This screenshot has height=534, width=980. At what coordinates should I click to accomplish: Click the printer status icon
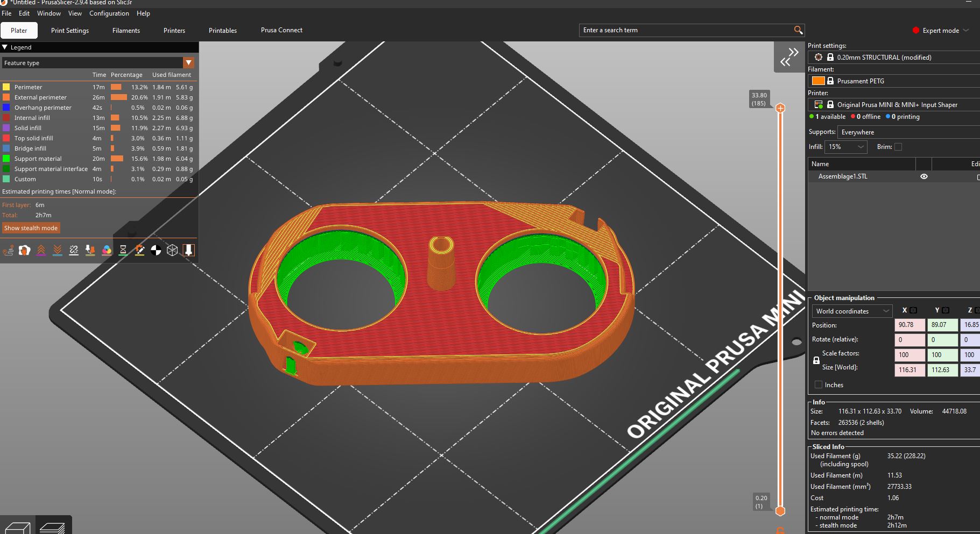click(x=819, y=104)
